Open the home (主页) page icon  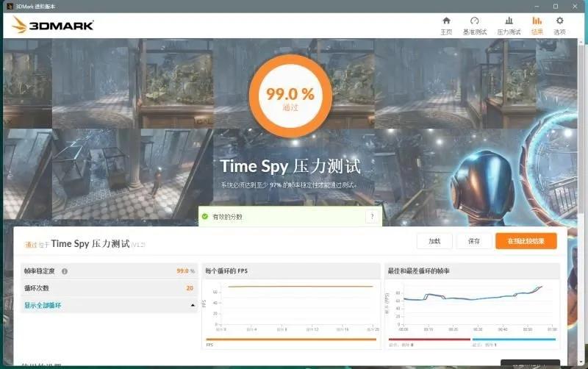[446, 21]
